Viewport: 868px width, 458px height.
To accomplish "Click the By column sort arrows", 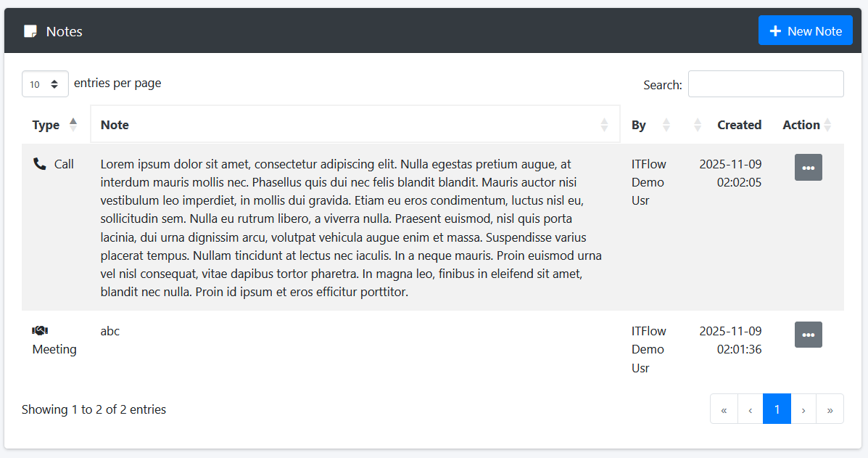I will click(666, 125).
